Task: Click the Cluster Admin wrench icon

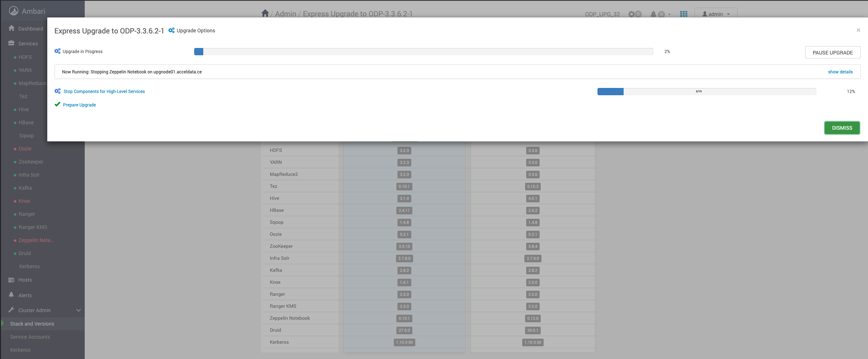Action: tap(11, 310)
